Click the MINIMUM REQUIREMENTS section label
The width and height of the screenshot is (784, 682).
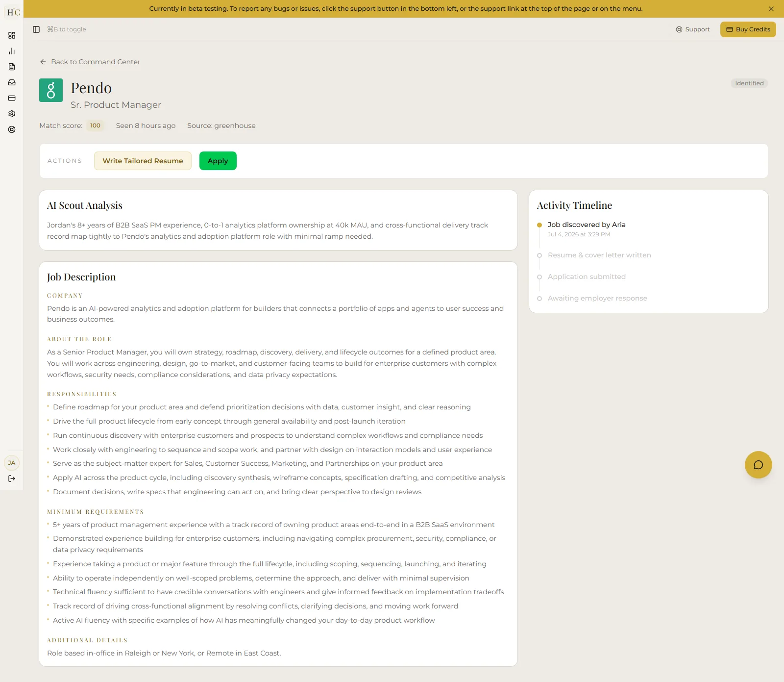96,512
